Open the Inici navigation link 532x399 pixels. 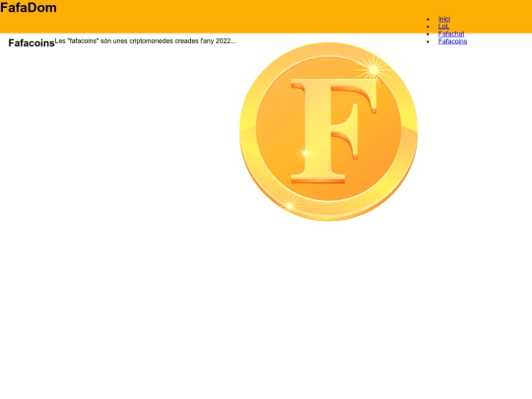pyautogui.click(x=443, y=19)
